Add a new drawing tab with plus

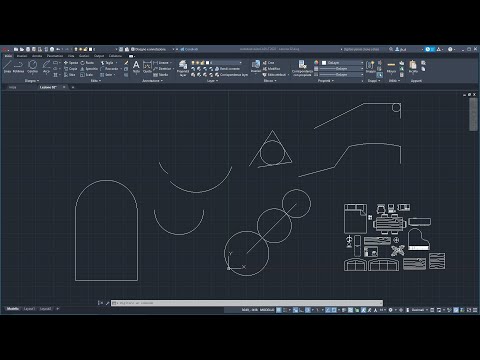point(73,87)
